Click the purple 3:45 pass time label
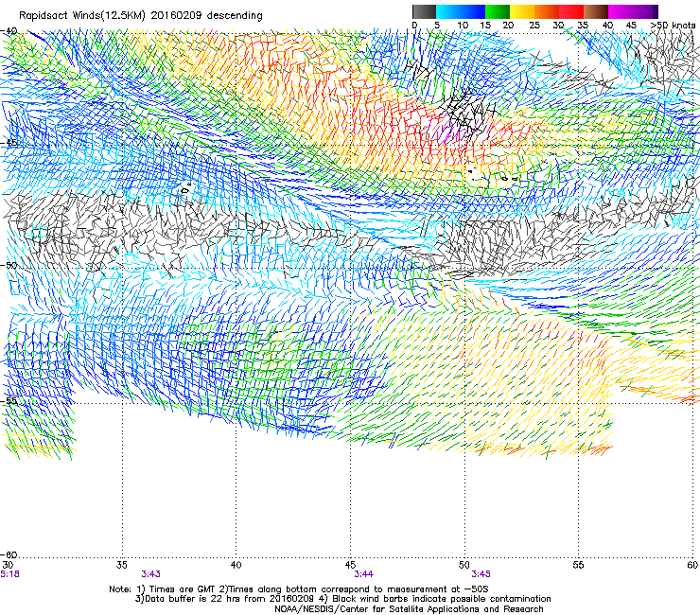Screen dimensions: 700x615 pos(481,574)
